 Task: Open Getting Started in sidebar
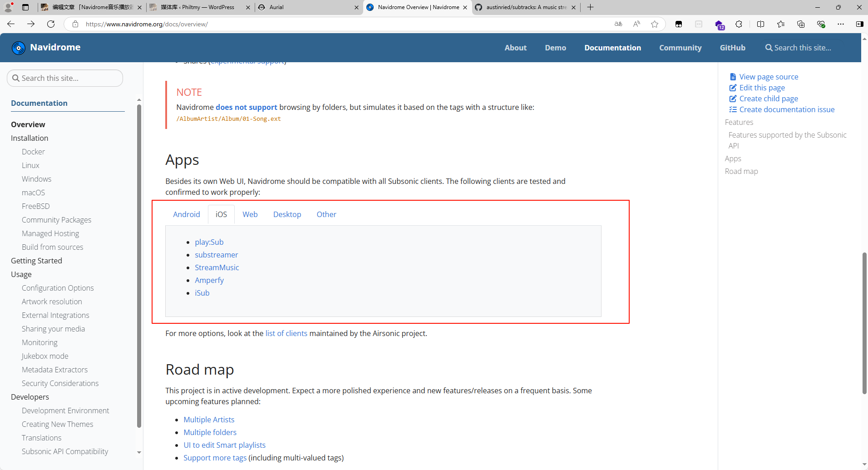pos(36,261)
